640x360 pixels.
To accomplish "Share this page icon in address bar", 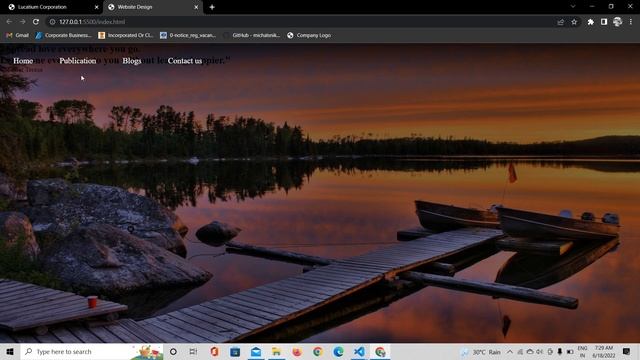I will 560,22.
